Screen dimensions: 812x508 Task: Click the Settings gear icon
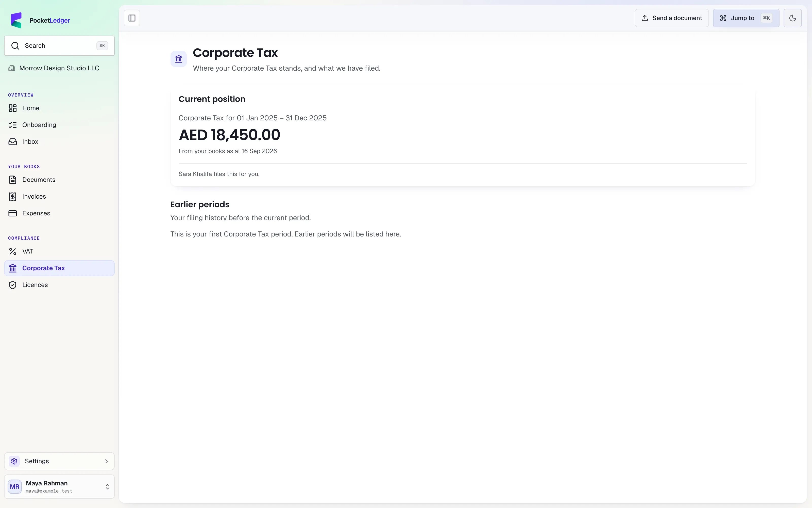tap(14, 461)
